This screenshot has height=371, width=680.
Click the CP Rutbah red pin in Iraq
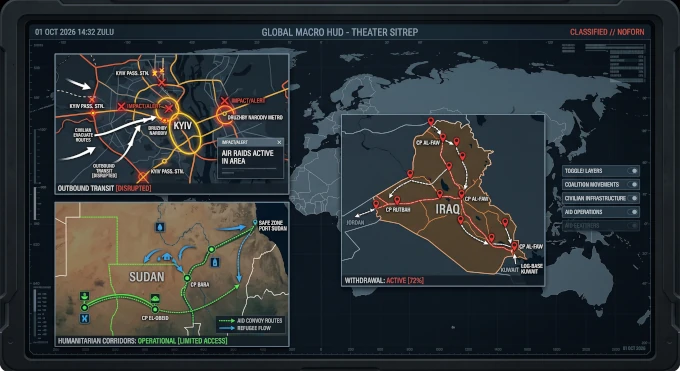[397, 200]
